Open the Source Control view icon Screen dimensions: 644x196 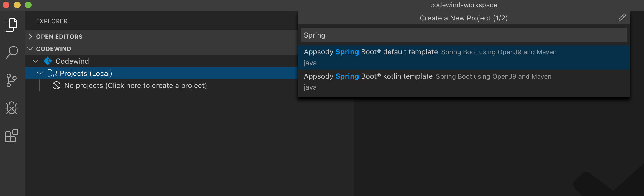click(x=11, y=80)
